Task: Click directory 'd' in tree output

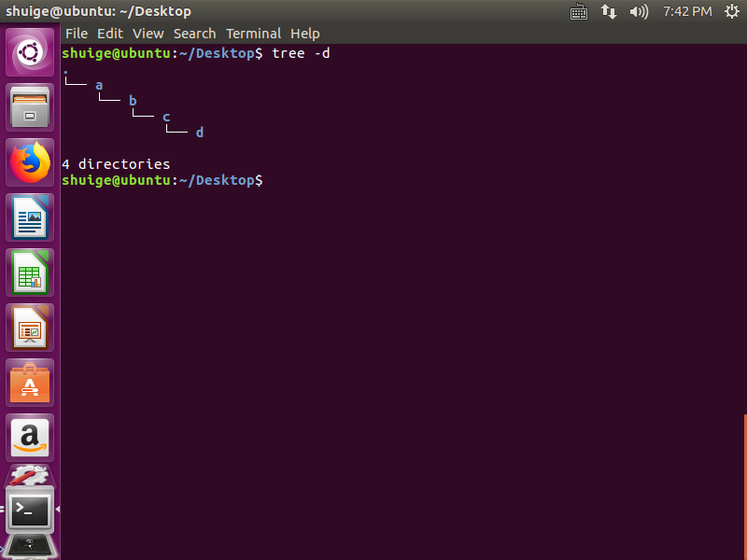Action: pos(200,133)
